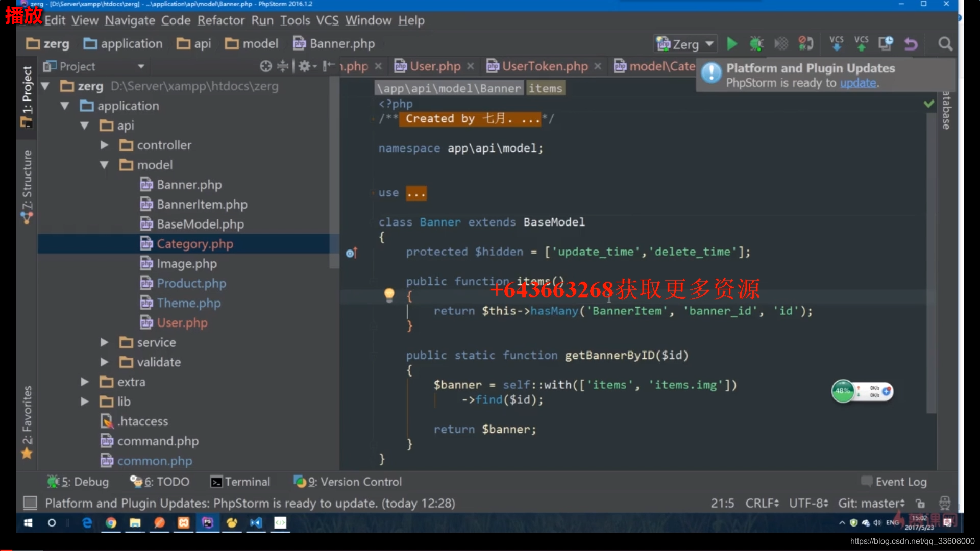Toggle the 2: Favorites side panel
980x551 pixels.
coord(27,422)
